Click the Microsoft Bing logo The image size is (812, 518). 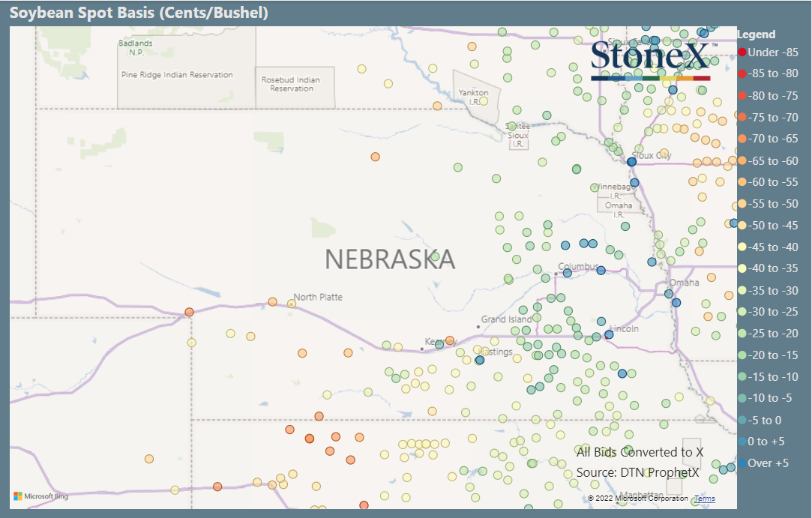pos(41,496)
